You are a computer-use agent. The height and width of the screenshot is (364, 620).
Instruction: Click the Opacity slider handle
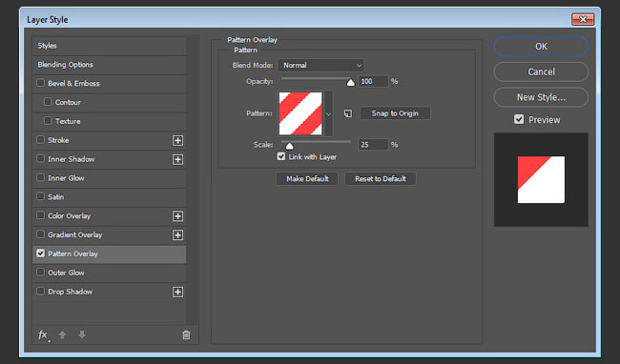[x=350, y=83]
